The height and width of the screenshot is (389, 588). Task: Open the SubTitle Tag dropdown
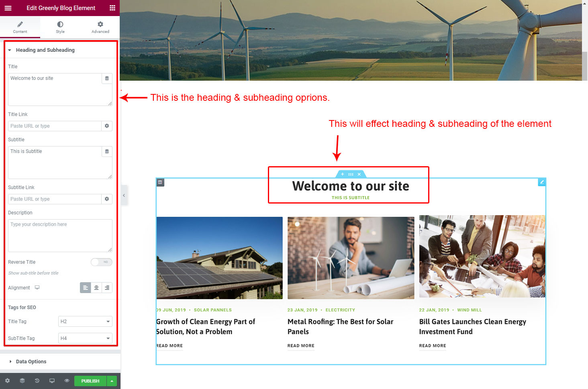tap(85, 338)
